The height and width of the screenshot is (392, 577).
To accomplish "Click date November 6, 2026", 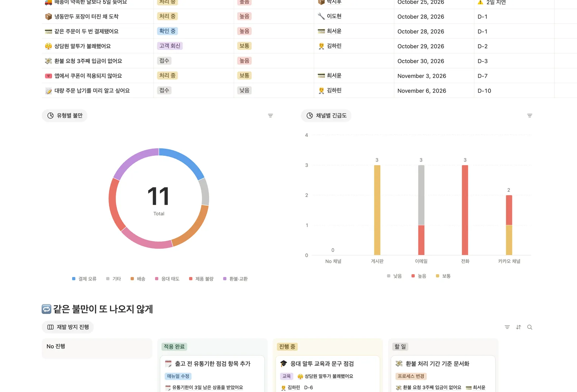I will pos(422,91).
